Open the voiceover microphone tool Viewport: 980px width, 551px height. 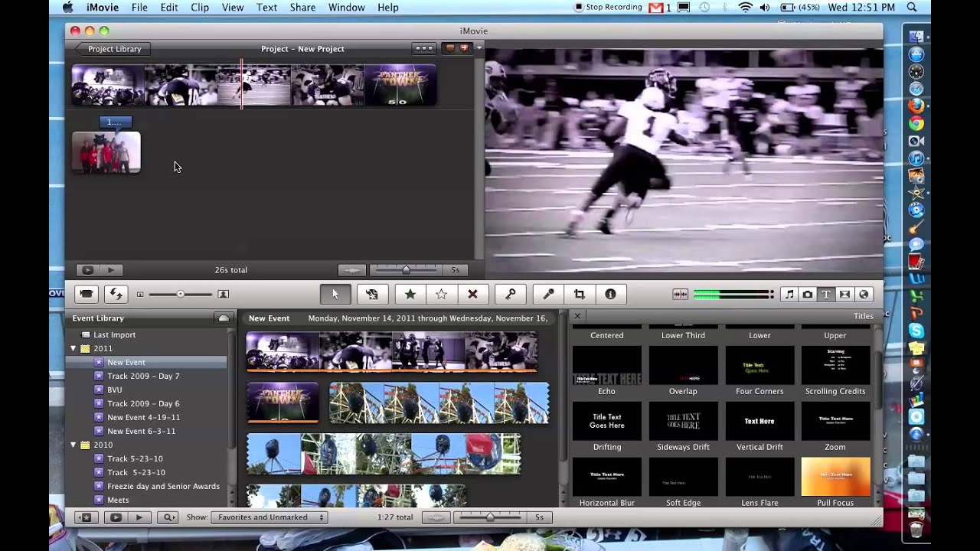pyautogui.click(x=548, y=294)
